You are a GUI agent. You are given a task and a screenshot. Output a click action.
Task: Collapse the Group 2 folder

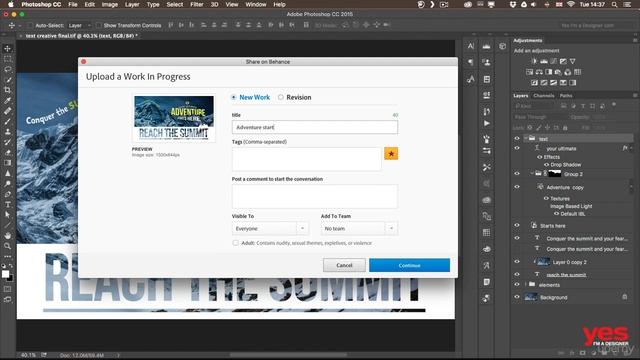click(x=532, y=174)
